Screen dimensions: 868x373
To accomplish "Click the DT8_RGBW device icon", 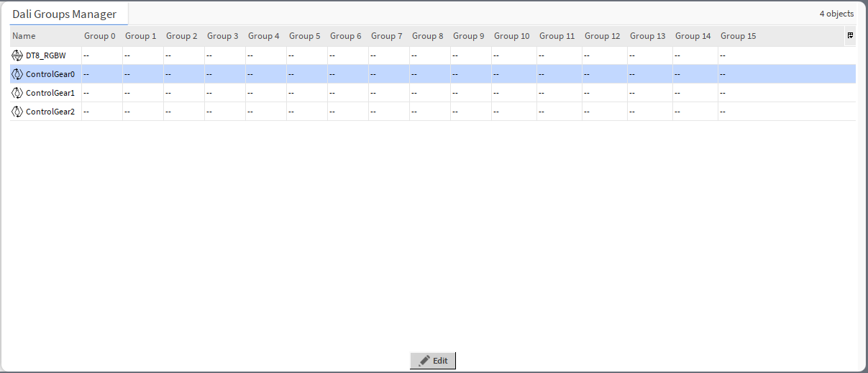I will 17,55.
